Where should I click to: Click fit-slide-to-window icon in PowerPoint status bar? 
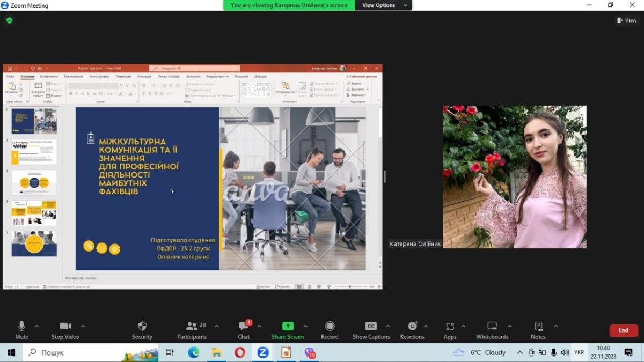379,287
